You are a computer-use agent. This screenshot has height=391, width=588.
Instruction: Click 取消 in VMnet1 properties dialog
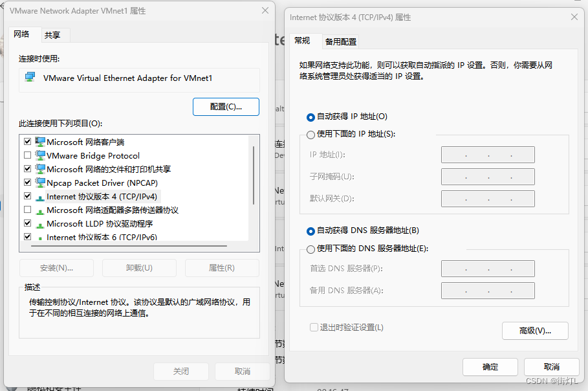click(x=242, y=372)
